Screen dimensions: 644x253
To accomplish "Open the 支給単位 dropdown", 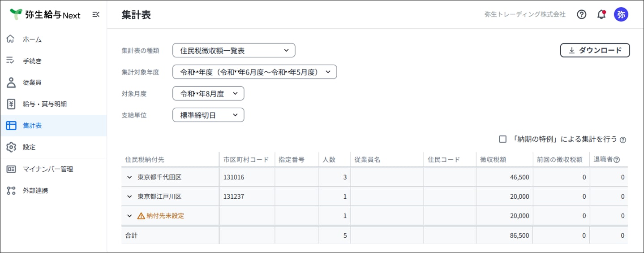I will [208, 115].
